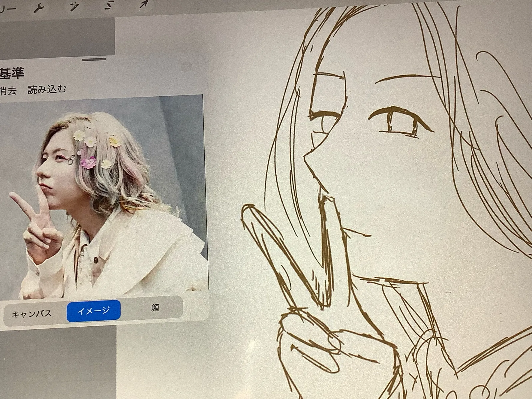Select the イメージ tab
This screenshot has width=532, height=399.
tap(94, 311)
